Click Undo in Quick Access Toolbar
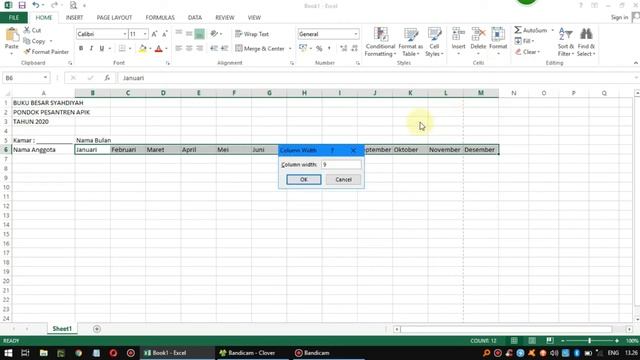640x360 pixels. pos(36,5)
